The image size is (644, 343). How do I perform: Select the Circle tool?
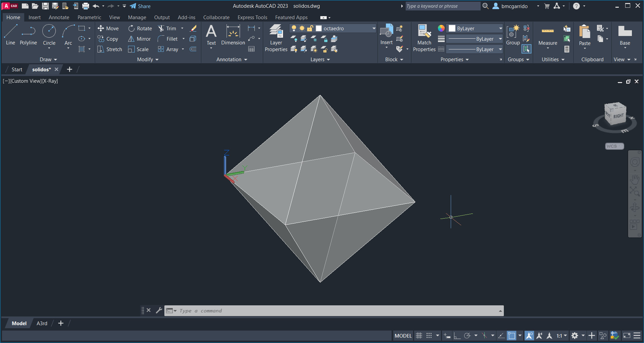coord(49,35)
